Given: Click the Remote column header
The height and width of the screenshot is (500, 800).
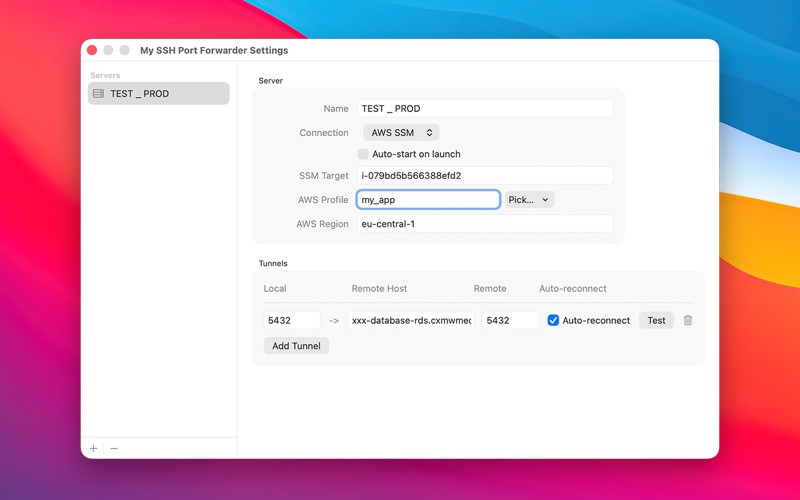Looking at the screenshot, I should pyautogui.click(x=490, y=289).
